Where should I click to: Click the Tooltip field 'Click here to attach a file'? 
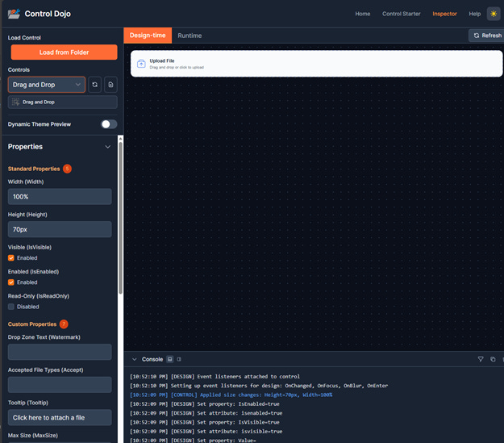click(60, 418)
